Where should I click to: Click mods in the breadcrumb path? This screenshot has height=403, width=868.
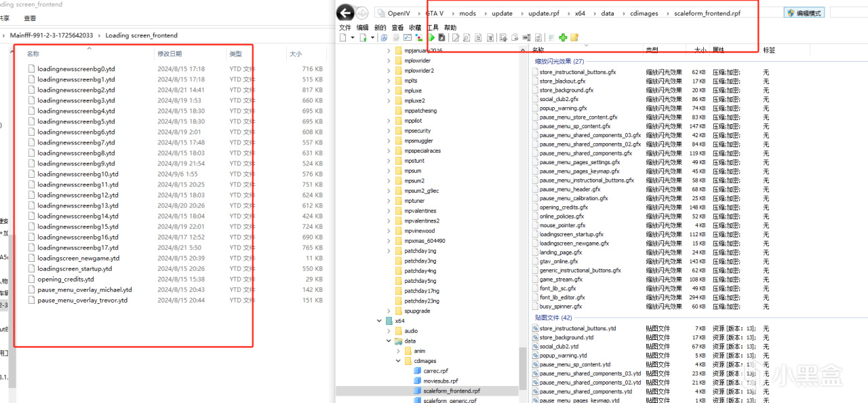click(x=468, y=13)
